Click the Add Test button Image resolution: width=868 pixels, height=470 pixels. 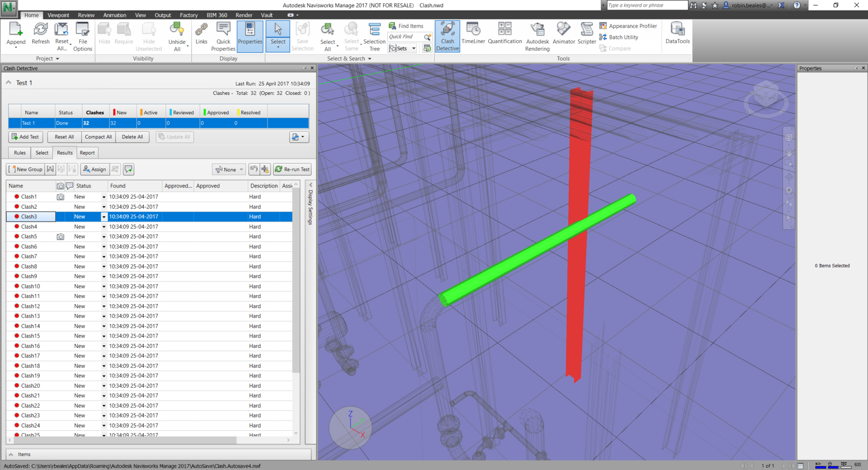point(25,137)
